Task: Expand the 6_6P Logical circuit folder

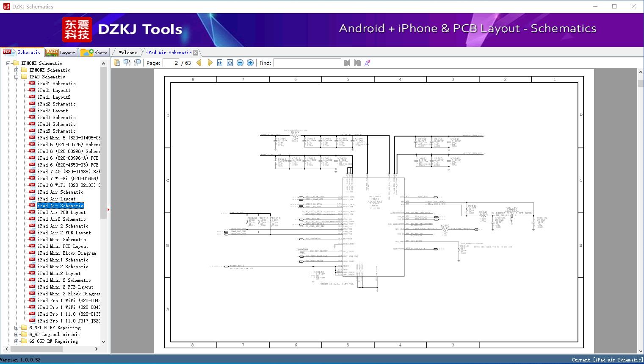Action: click(x=16, y=334)
